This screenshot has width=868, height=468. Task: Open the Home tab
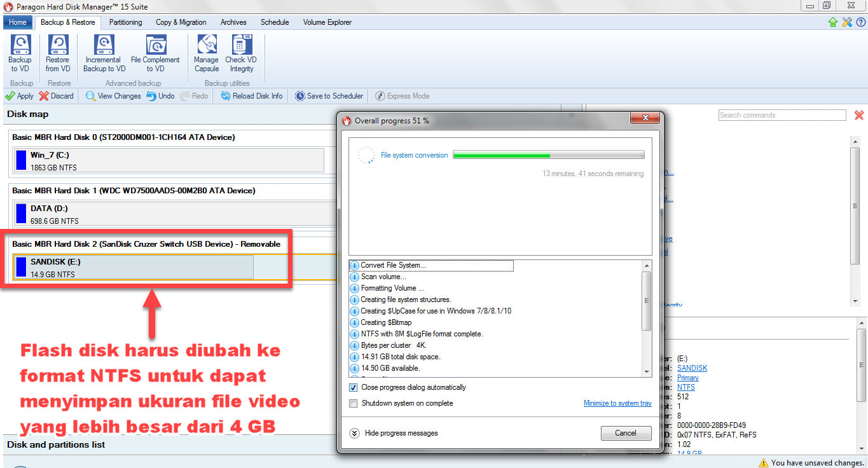click(x=18, y=22)
